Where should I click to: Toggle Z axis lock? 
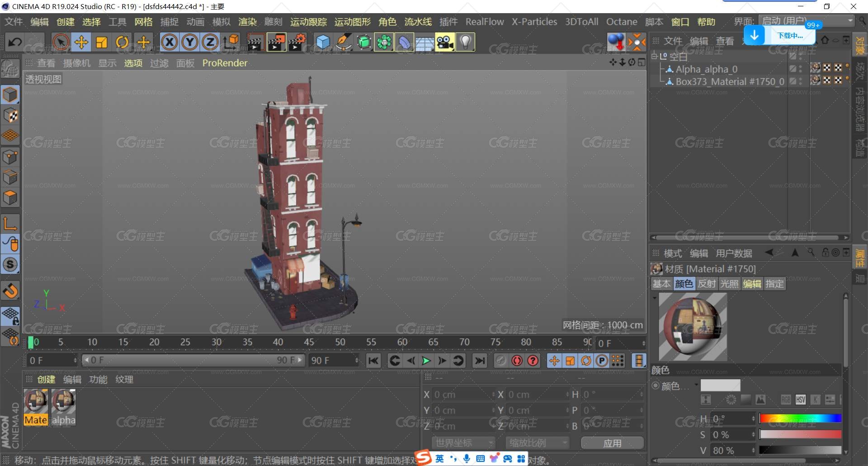point(210,42)
